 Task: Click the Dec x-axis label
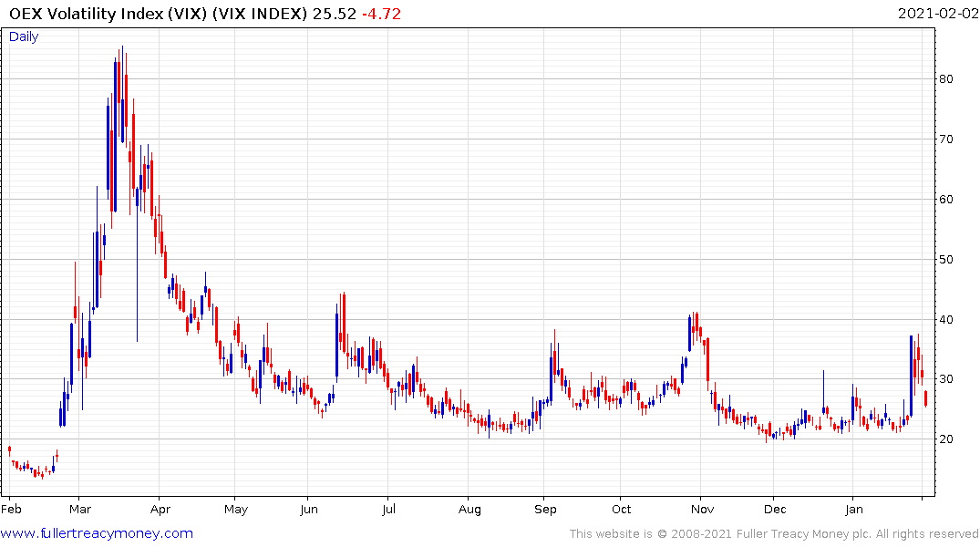click(775, 509)
